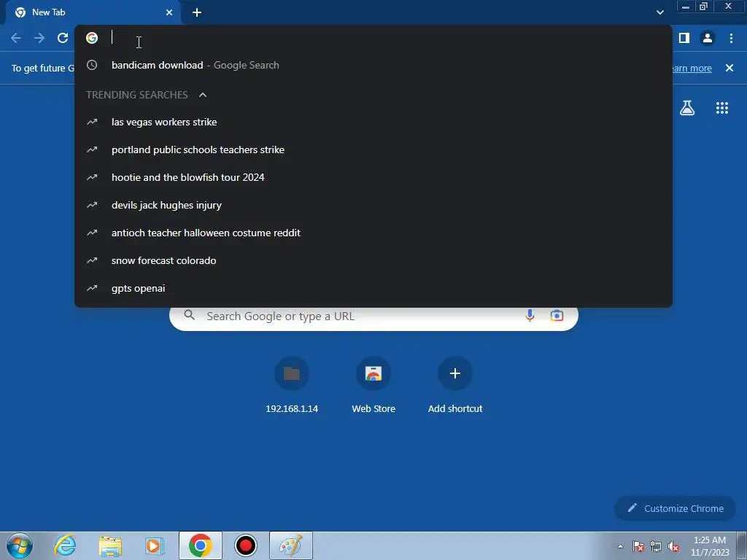Screen dimensions: 747x560
Task: Click Customize Chrome button
Action: [676, 508]
